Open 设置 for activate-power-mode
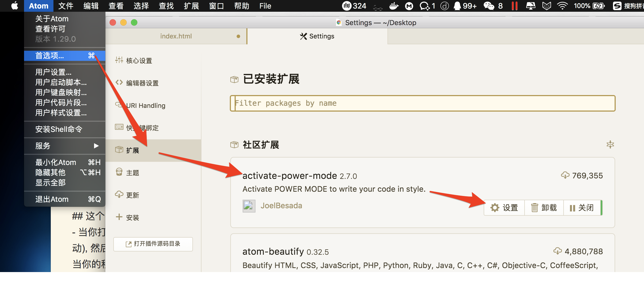This screenshot has height=283, width=644. (x=504, y=208)
